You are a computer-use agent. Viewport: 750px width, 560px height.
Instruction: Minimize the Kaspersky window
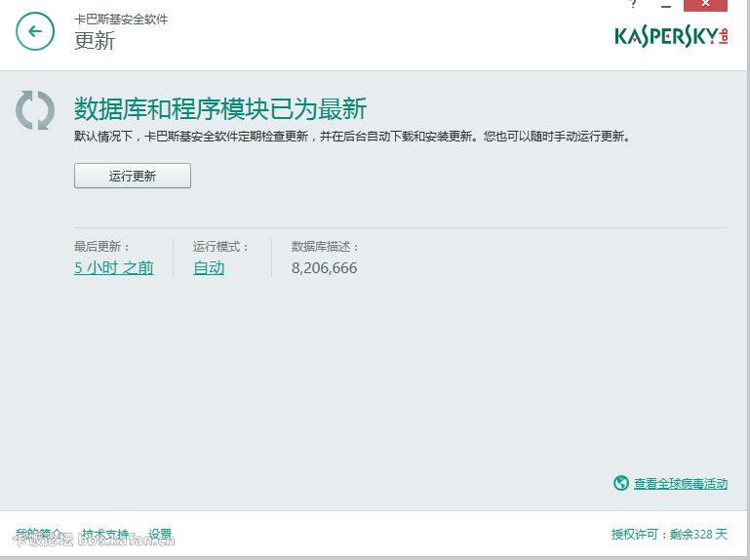666,6
